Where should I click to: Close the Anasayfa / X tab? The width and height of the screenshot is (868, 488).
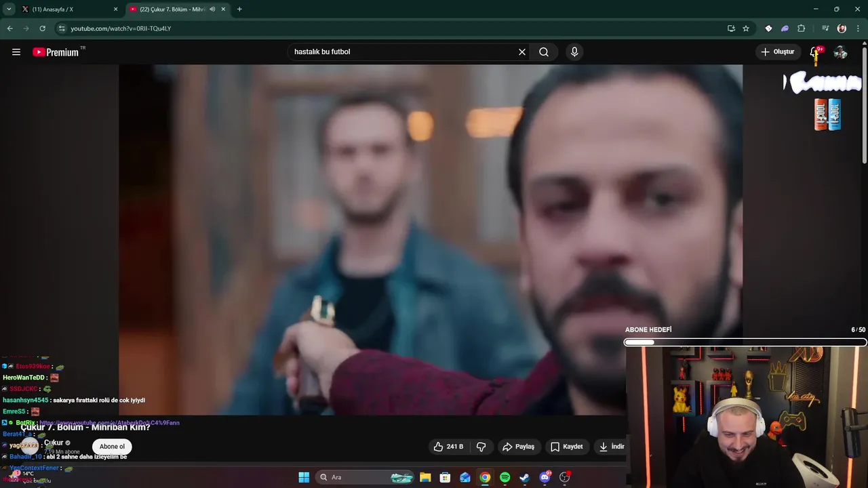(x=115, y=9)
